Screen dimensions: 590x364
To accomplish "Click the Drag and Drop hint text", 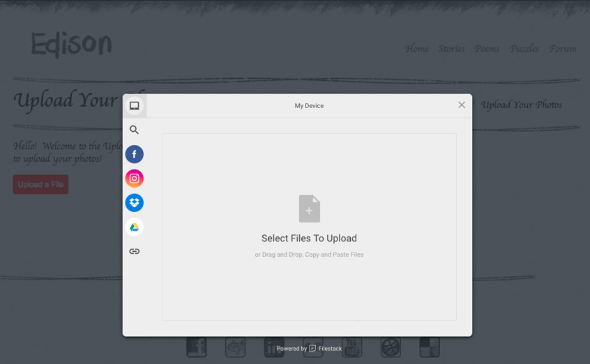I will click(310, 255).
